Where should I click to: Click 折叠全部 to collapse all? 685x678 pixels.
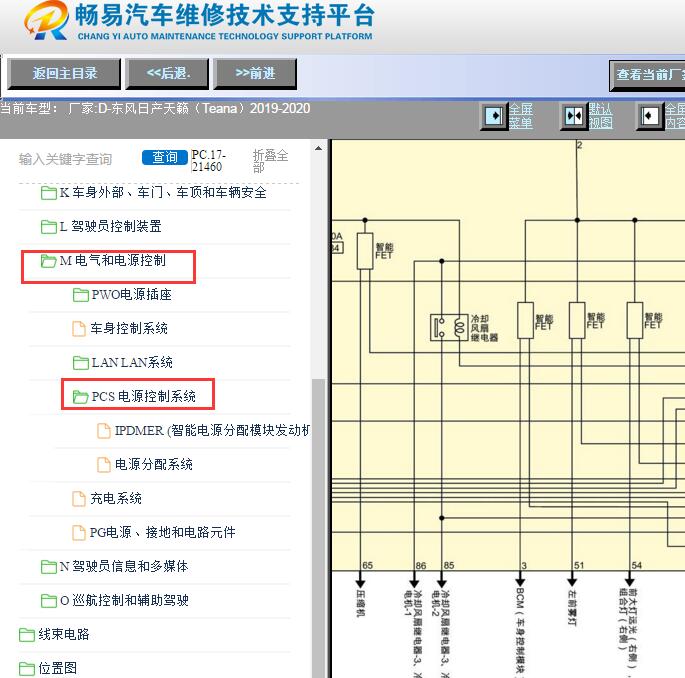(270, 161)
